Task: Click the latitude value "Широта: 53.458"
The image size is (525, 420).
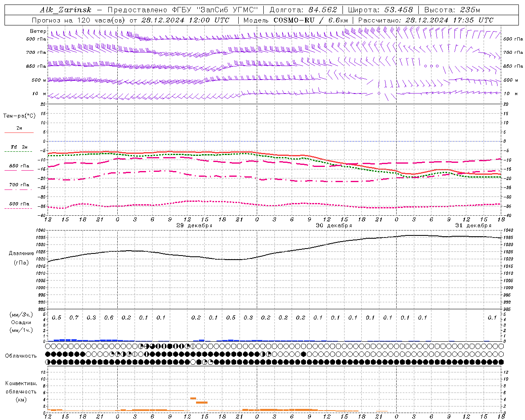Action: (380, 10)
